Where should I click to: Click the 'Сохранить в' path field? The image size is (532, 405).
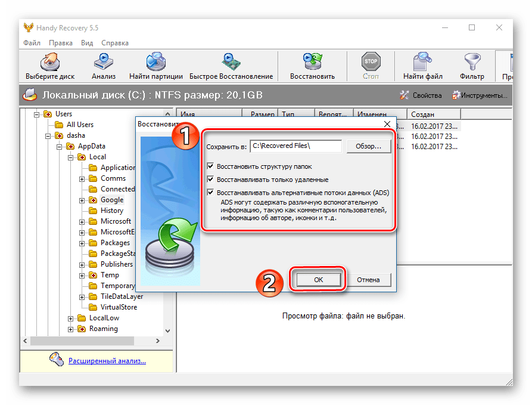click(x=295, y=146)
